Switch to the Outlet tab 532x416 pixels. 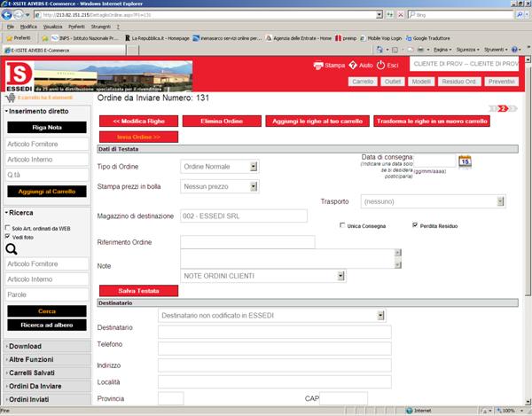[x=394, y=81]
